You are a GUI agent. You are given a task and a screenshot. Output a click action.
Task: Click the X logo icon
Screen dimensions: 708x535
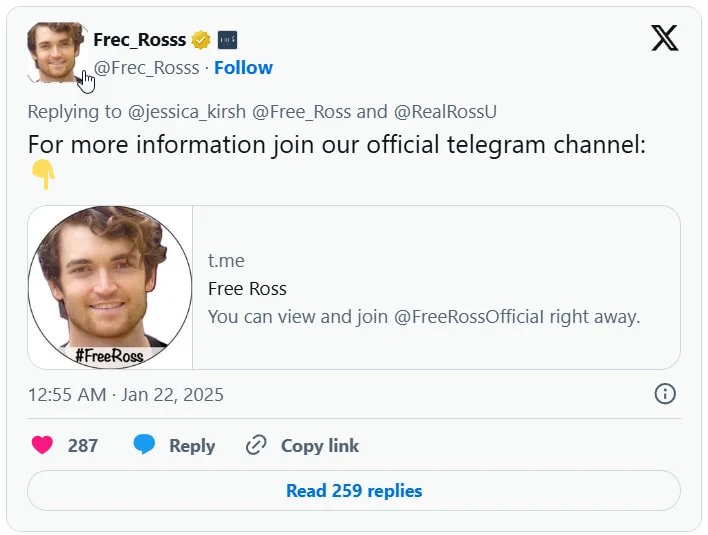664,38
